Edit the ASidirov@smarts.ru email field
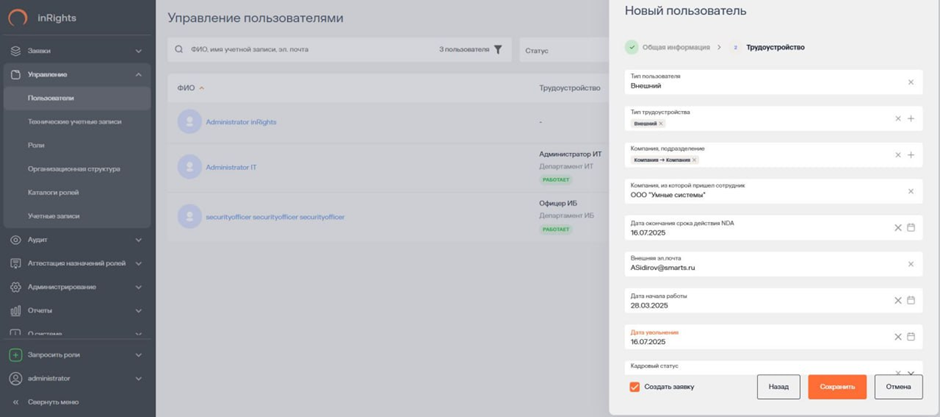The image size is (940, 417). click(773, 264)
